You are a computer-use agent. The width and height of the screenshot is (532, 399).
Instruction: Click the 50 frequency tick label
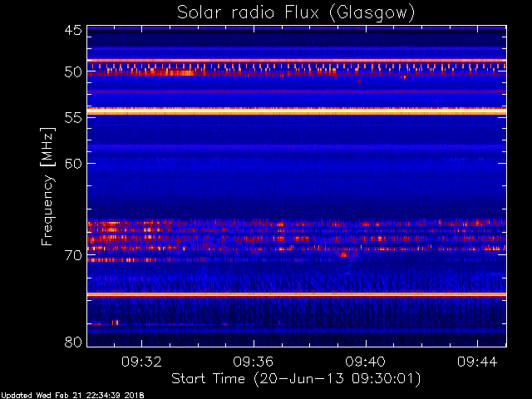[x=73, y=72]
